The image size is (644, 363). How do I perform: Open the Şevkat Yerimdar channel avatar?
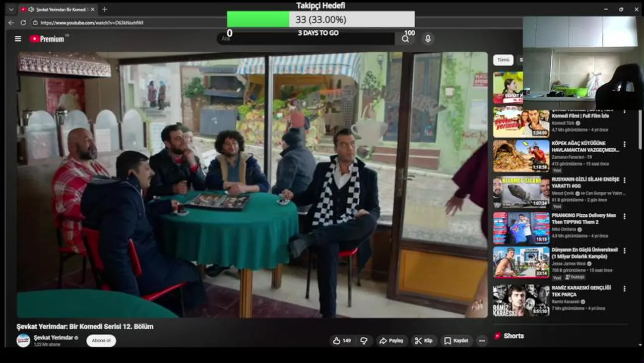coord(23,340)
